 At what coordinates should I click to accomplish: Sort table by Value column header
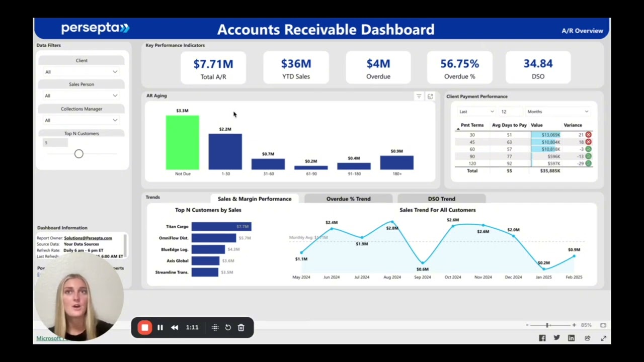point(537,125)
